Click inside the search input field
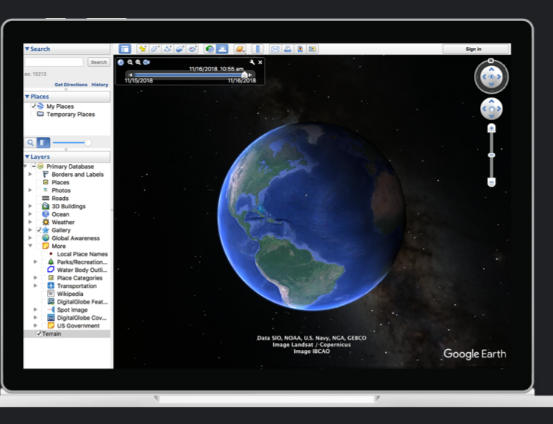This screenshot has height=424, width=553. click(x=54, y=62)
